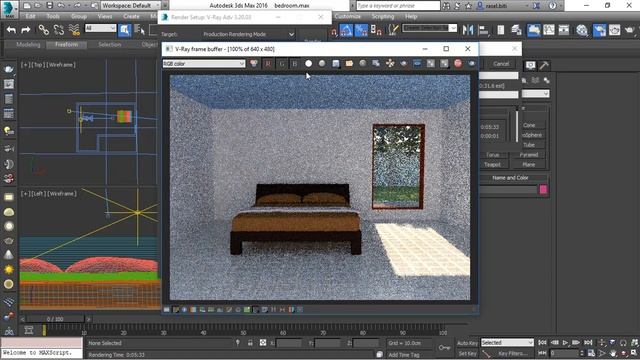
Task: Switch to the Modeling ribbon tab
Action: coord(28,44)
